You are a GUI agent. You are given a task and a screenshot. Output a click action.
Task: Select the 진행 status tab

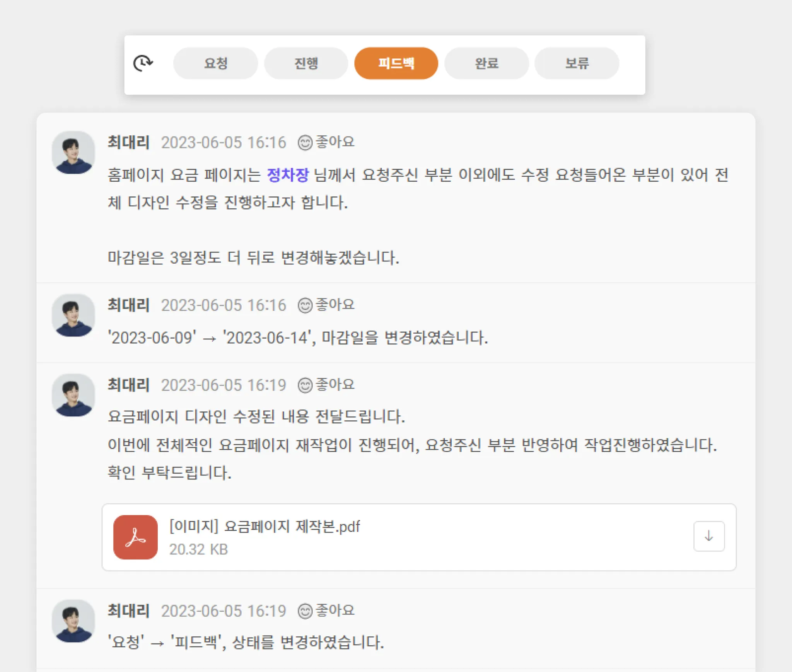point(306,63)
